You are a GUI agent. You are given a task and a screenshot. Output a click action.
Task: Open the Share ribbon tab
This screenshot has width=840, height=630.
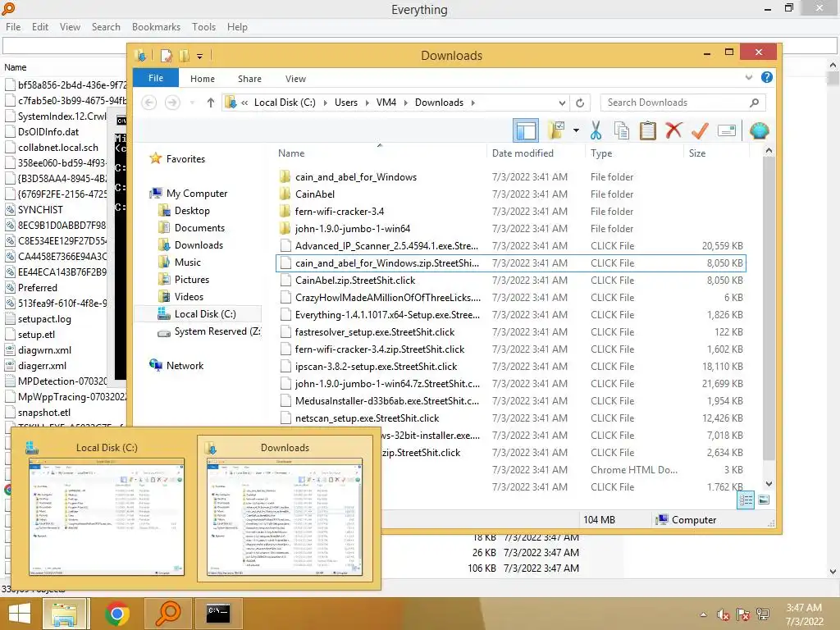(x=249, y=79)
